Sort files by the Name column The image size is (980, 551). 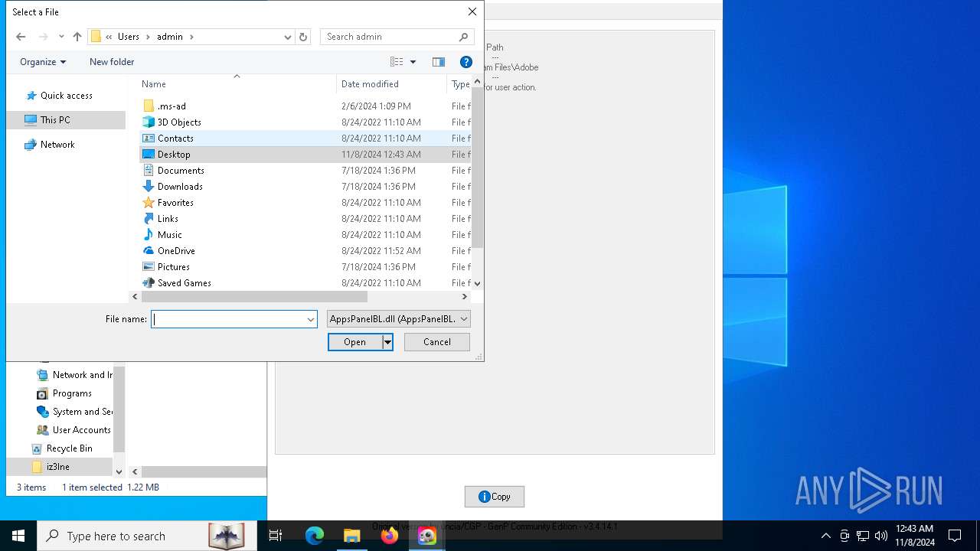tap(237, 84)
